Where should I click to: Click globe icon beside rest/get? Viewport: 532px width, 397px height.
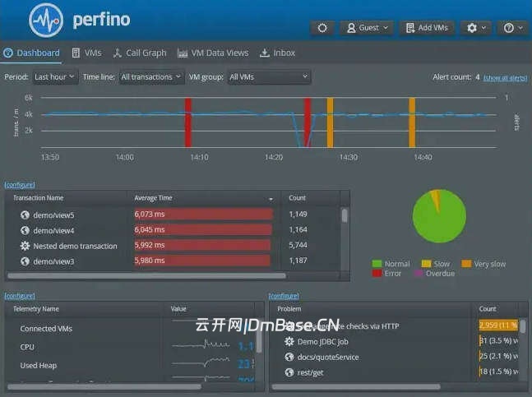(x=289, y=372)
